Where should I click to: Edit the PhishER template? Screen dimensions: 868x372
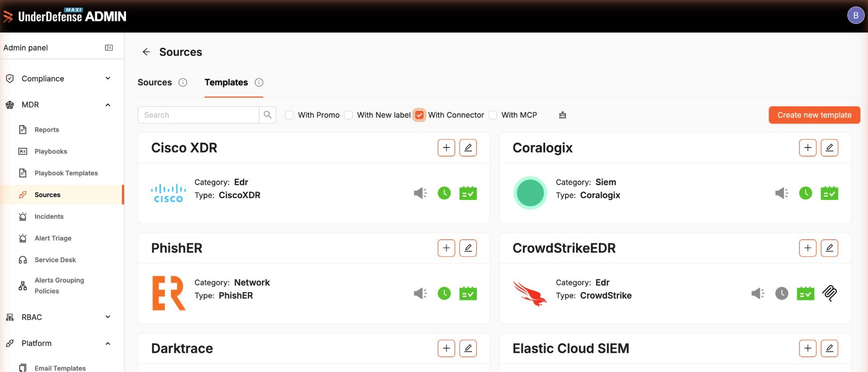pyautogui.click(x=468, y=248)
